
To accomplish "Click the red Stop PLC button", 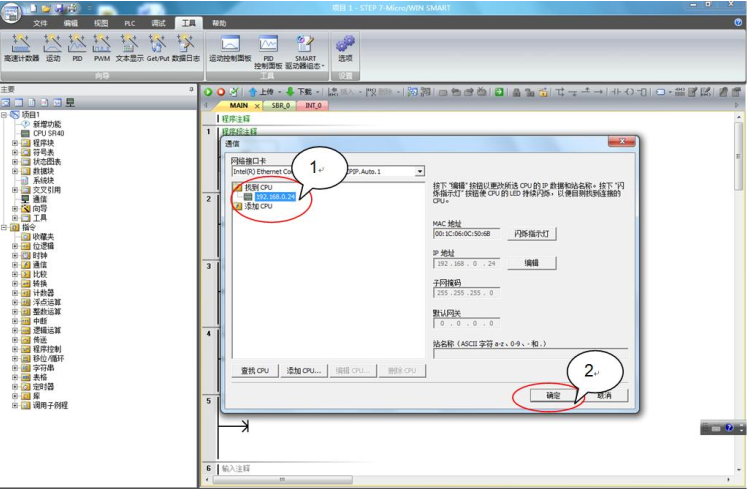I will (x=221, y=92).
